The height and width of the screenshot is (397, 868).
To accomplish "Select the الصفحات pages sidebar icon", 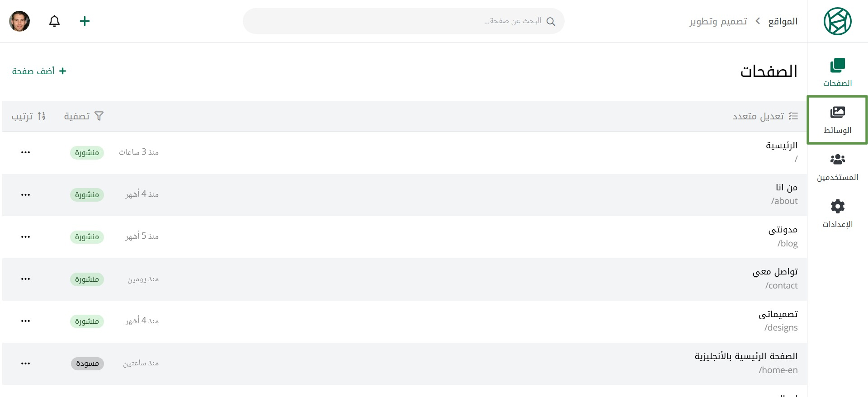I will 837,73.
